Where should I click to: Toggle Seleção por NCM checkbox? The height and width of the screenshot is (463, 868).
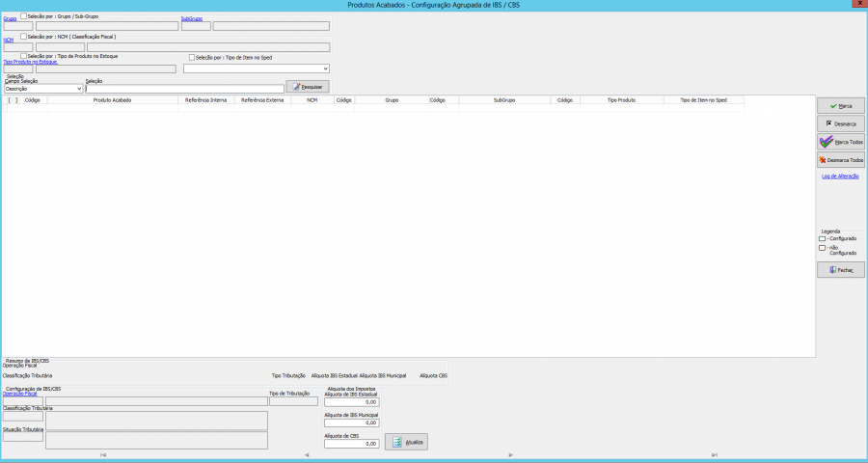point(24,37)
